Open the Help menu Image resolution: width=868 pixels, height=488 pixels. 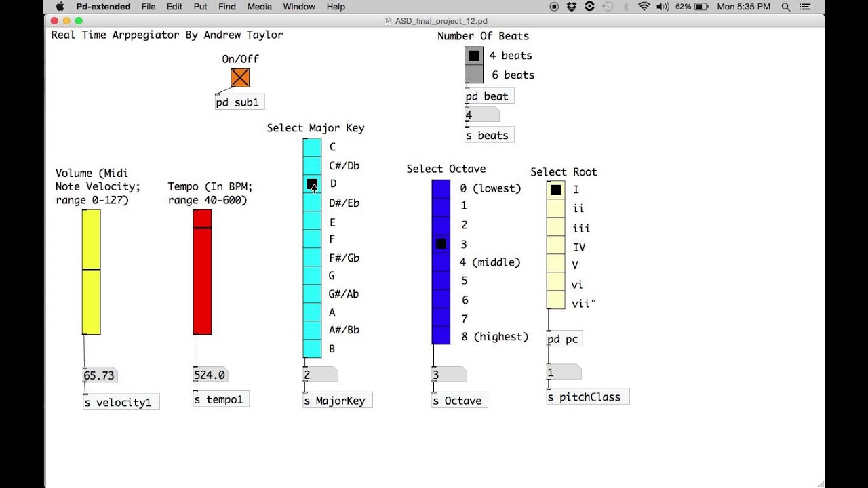tap(336, 7)
